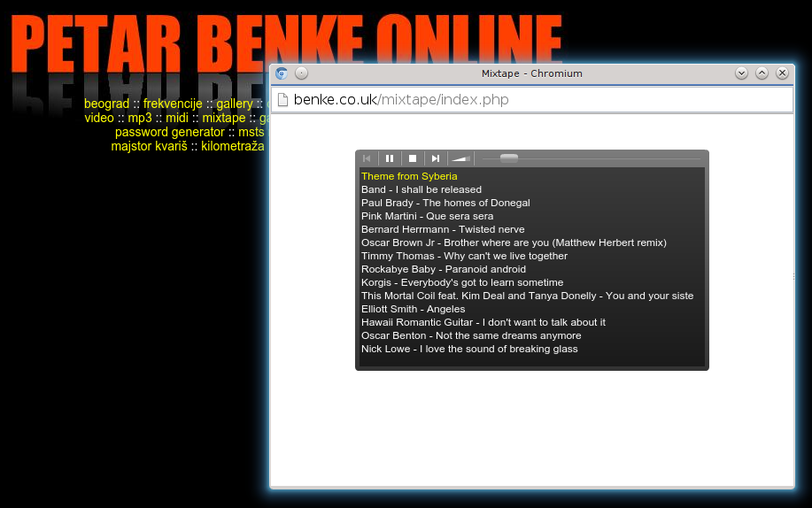Click the benke.co.uk address bar

pos(532,99)
